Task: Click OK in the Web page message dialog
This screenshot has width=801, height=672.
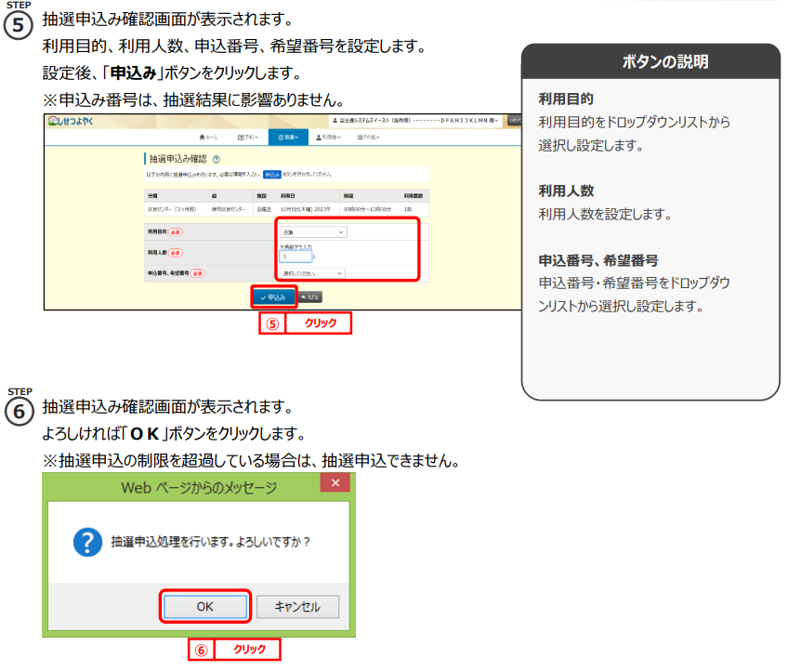Action: pyautogui.click(x=204, y=607)
